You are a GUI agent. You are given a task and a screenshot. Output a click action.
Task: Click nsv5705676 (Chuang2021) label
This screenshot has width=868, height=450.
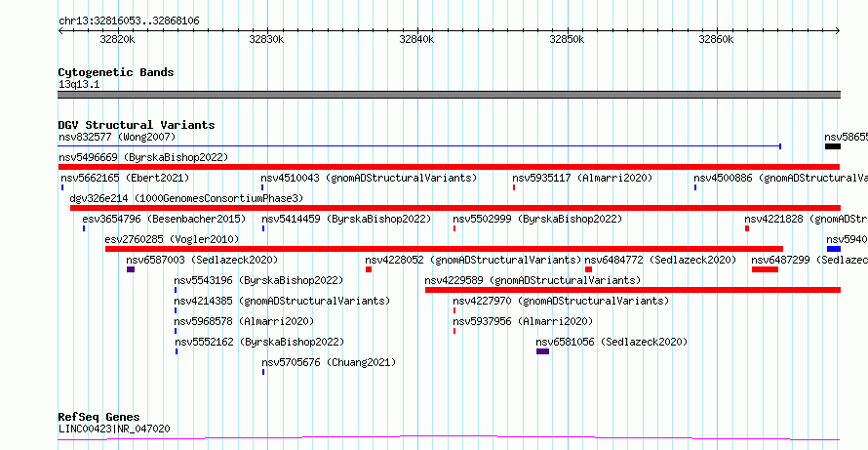329,362
